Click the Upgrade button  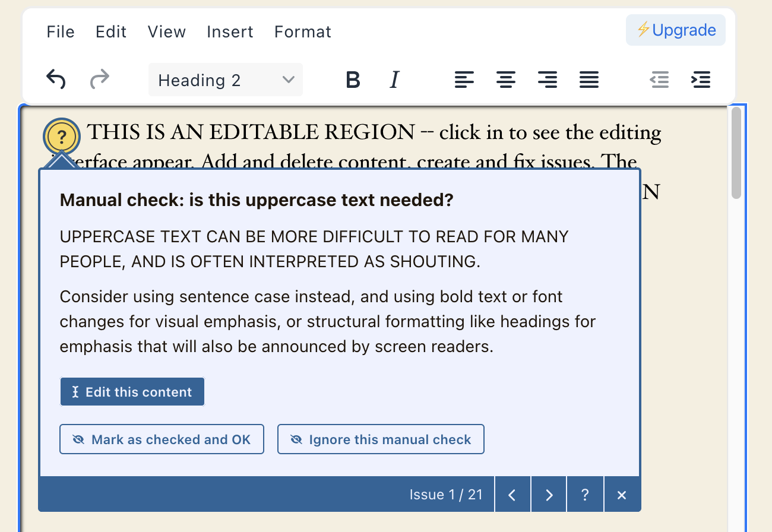676,30
